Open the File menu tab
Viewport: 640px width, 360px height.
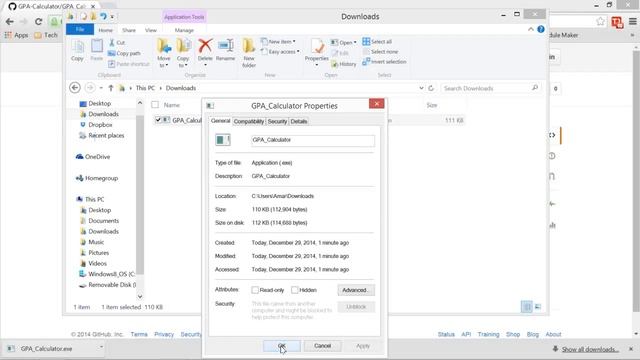pos(80,29)
